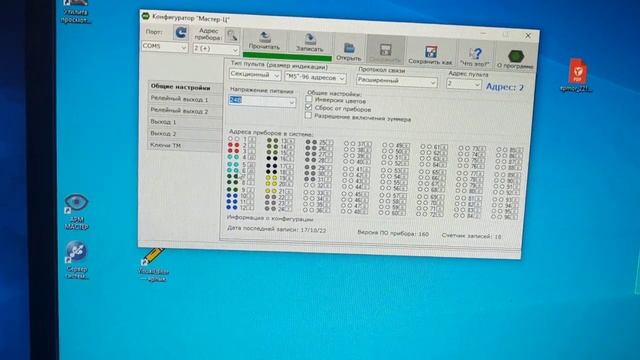Click the Записать toolbar button

(310, 42)
